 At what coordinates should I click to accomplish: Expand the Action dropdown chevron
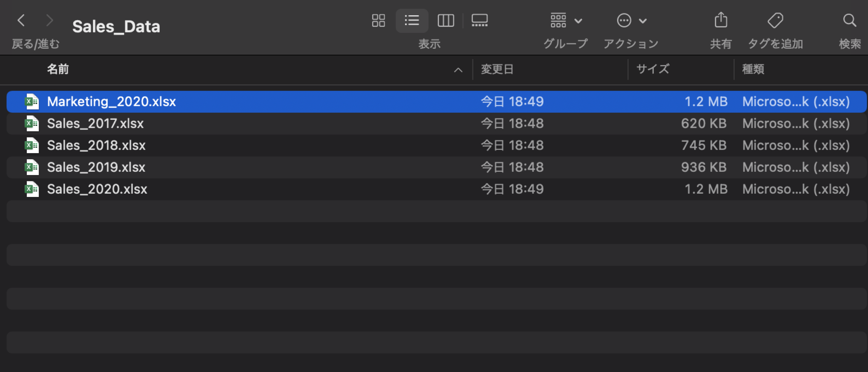click(x=642, y=21)
